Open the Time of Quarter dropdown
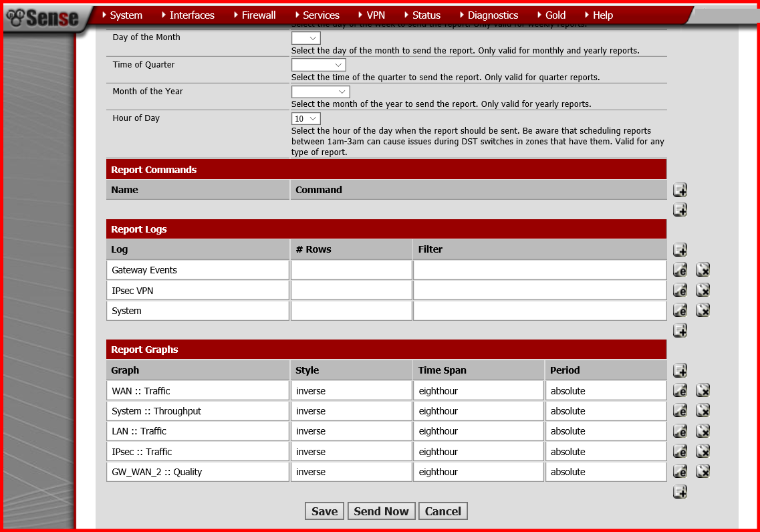The width and height of the screenshot is (760, 532). pos(318,65)
